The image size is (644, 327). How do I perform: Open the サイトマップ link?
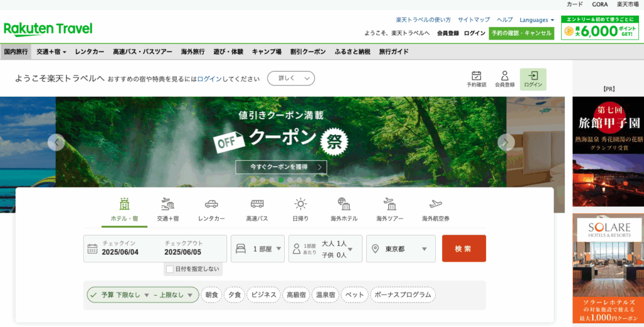pos(474,19)
